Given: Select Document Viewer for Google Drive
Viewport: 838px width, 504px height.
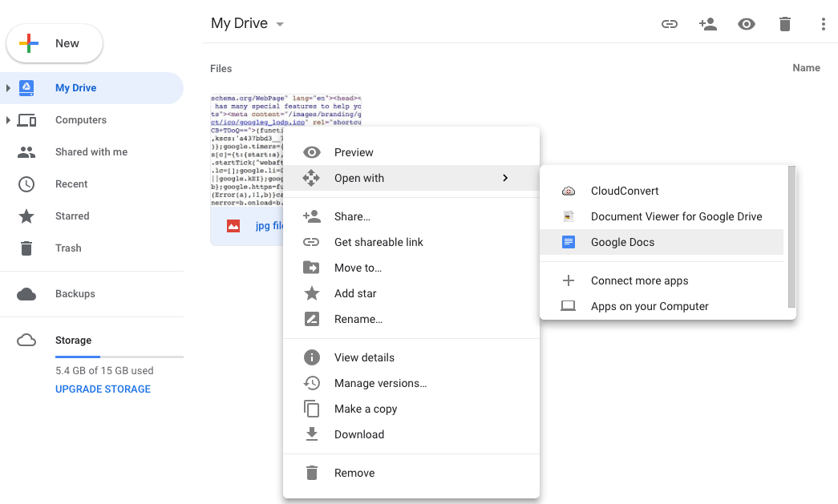Looking at the screenshot, I should coord(662,216).
